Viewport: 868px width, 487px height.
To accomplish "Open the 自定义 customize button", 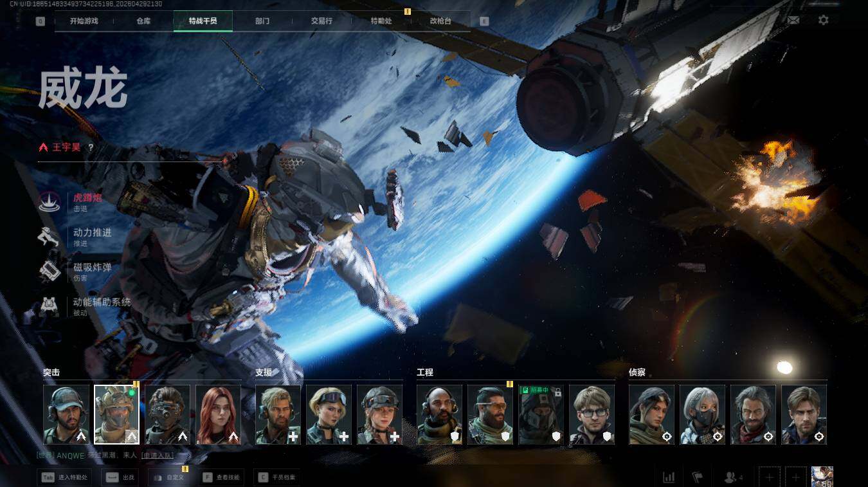I will pyautogui.click(x=168, y=477).
